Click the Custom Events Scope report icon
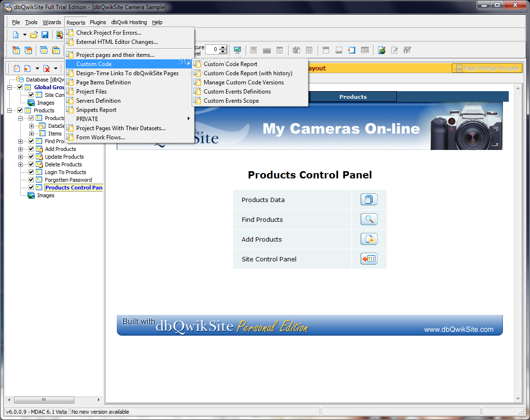 click(x=197, y=101)
